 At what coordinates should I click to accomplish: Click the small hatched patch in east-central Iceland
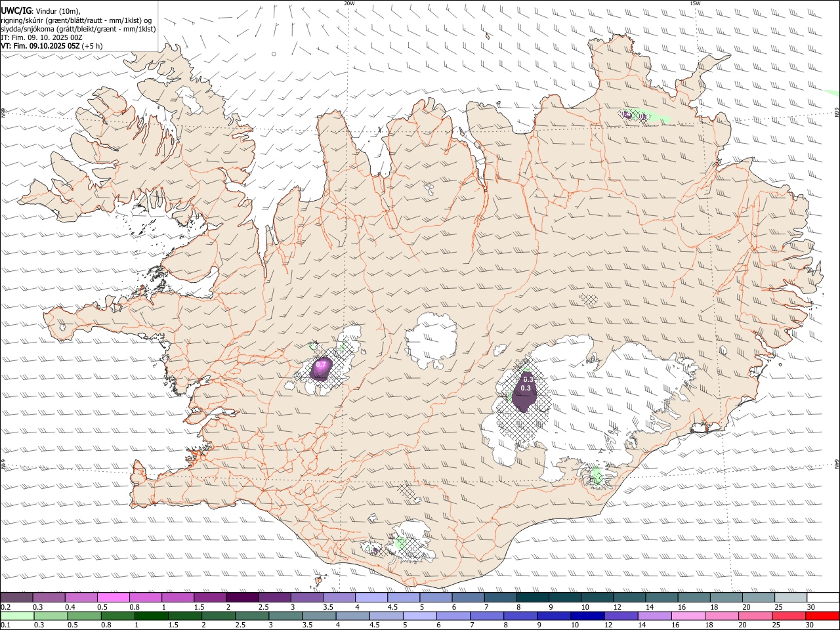[589, 299]
